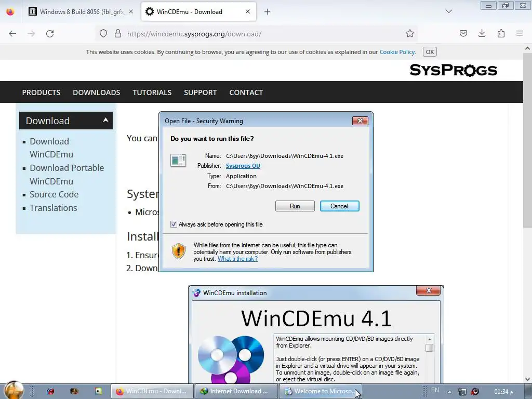The width and height of the screenshot is (532, 399).
Task: Close the Windows 8 Build 8056 tab
Action: (x=131, y=11)
